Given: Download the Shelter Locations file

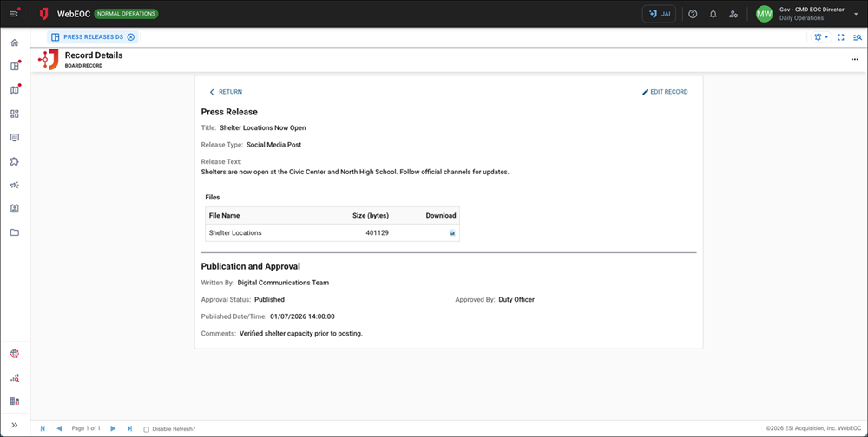Looking at the screenshot, I should [x=452, y=233].
